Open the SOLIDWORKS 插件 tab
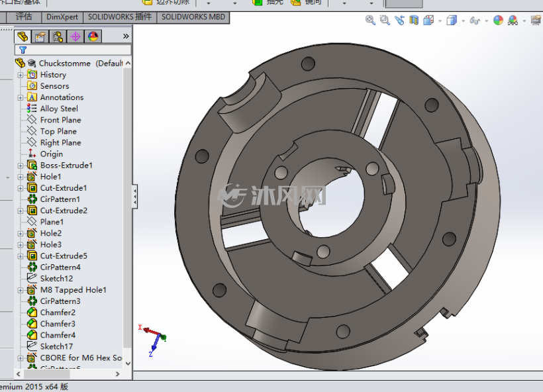Image resolution: width=543 pixels, height=392 pixels. click(120, 17)
